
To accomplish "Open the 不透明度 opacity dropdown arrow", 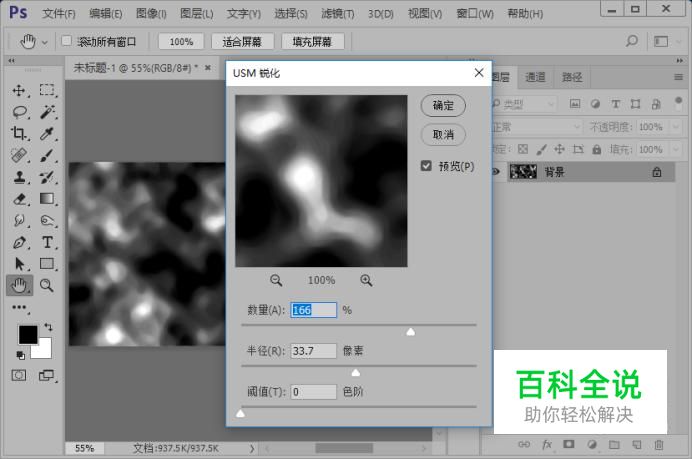I will pos(676,127).
